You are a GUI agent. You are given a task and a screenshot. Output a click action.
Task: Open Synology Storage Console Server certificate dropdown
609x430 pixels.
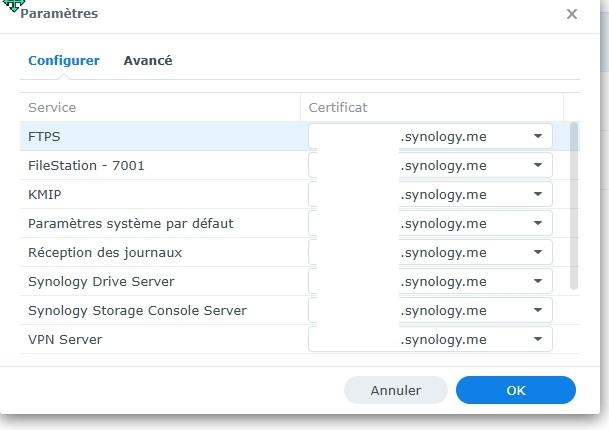[x=538, y=310]
